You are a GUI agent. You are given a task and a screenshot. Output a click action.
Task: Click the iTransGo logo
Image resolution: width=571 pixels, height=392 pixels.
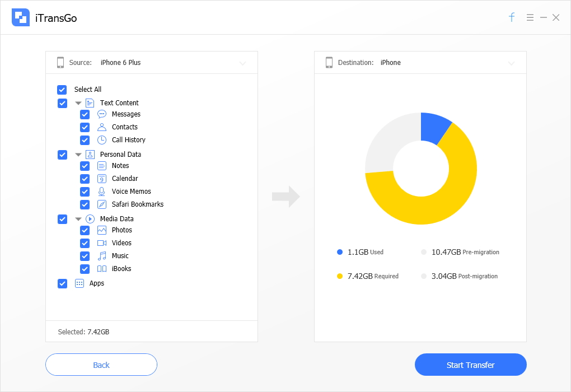(x=21, y=17)
